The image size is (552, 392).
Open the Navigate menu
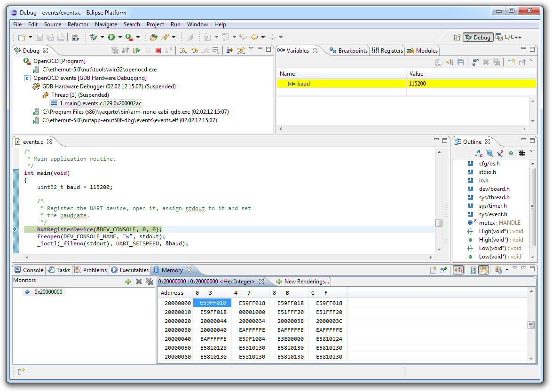[106, 24]
